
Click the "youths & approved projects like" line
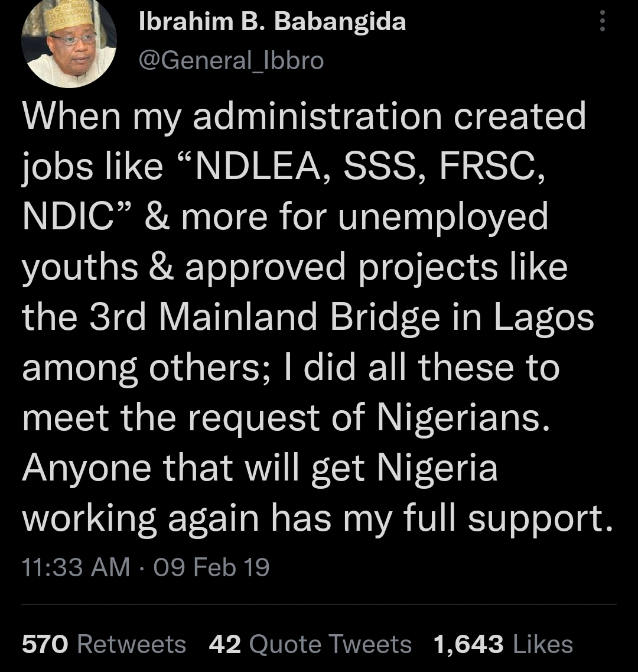(x=295, y=268)
